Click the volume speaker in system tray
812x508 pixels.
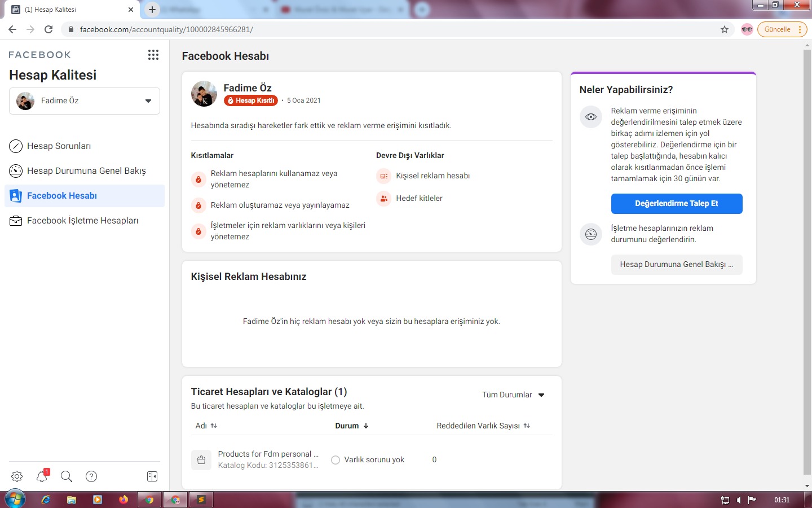(739, 500)
